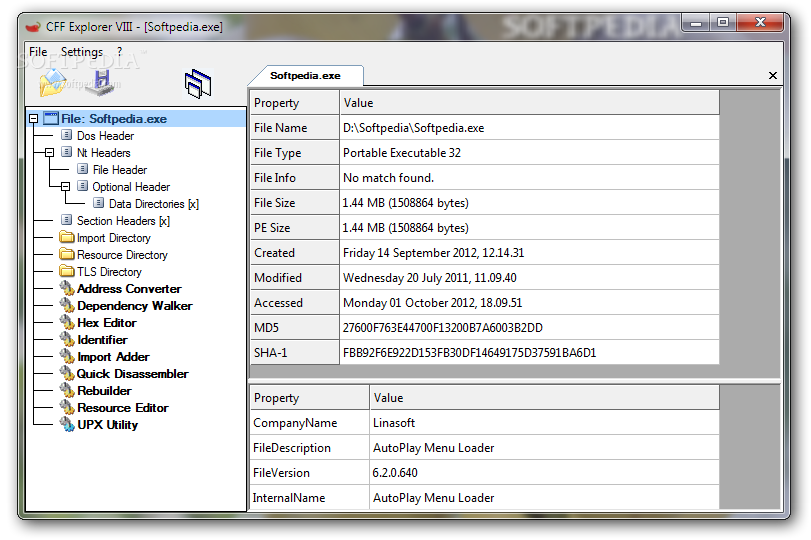Click the File Header page icon
The image size is (811, 540).
pyautogui.click(x=82, y=169)
